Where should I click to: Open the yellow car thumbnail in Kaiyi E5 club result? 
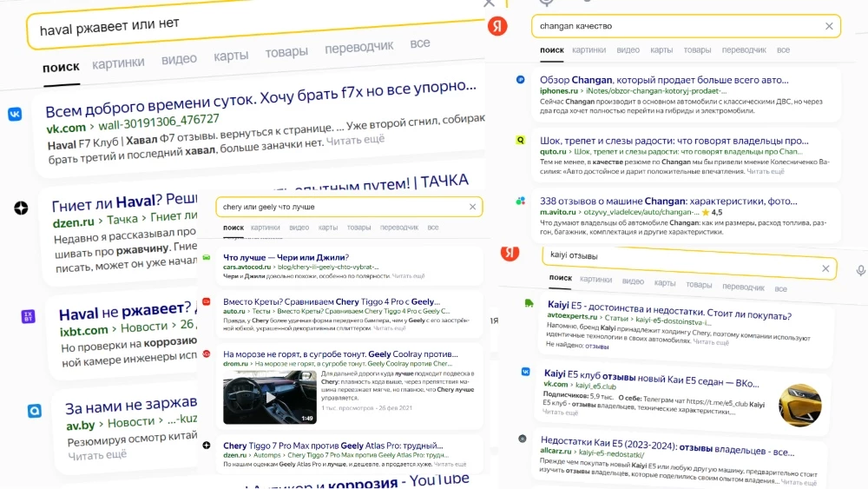pyautogui.click(x=800, y=406)
